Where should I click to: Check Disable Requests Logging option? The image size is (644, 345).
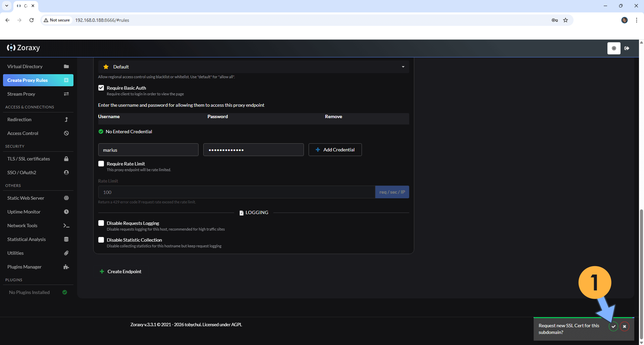(x=101, y=223)
